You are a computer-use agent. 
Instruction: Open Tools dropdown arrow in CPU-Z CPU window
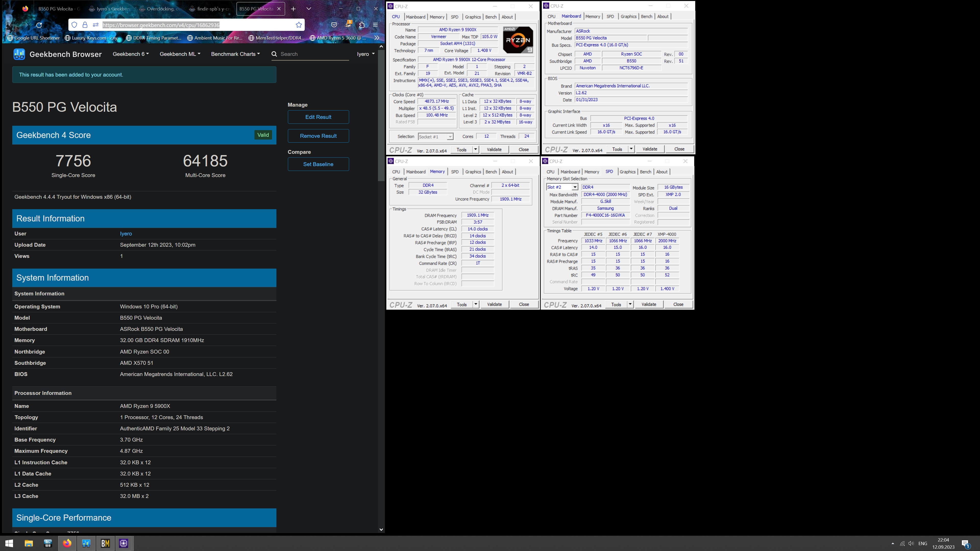[475, 149]
